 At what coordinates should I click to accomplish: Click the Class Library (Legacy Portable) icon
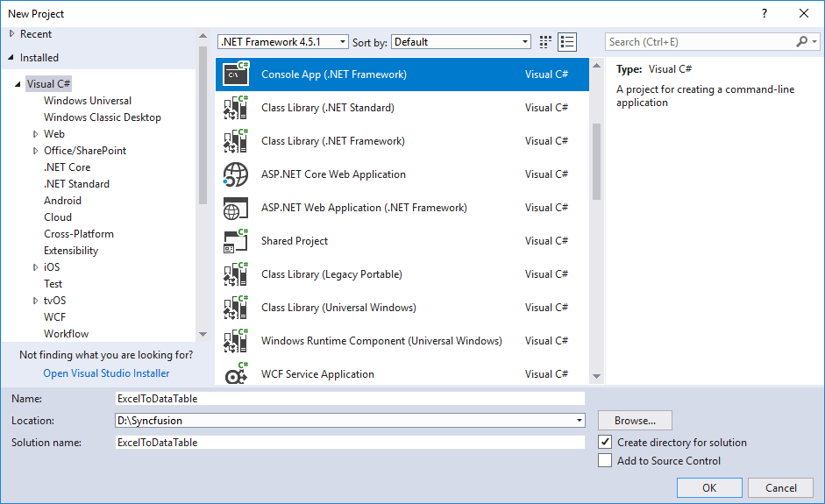click(x=236, y=274)
